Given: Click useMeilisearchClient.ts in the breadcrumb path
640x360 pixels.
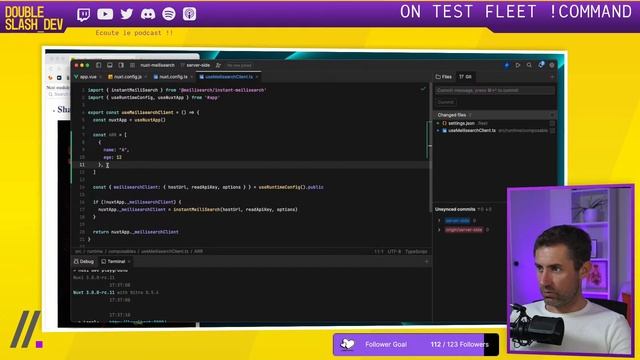Looking at the screenshot, I should (165, 252).
